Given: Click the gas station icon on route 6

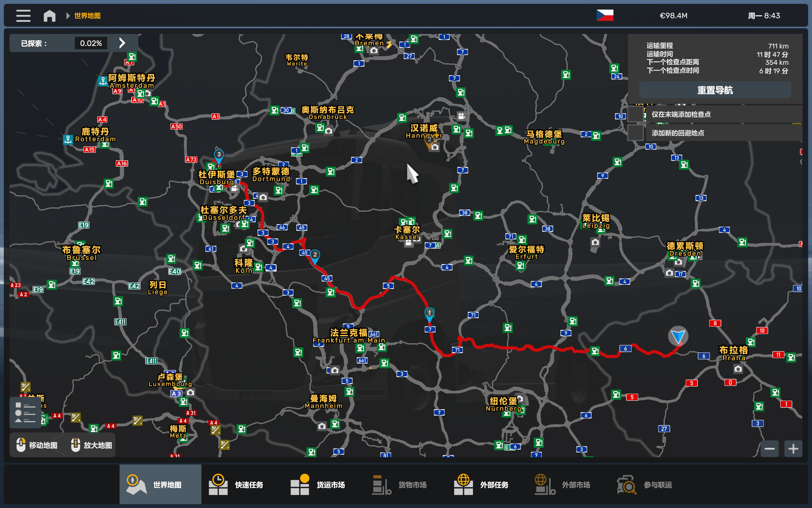Looking at the screenshot, I should [595, 351].
